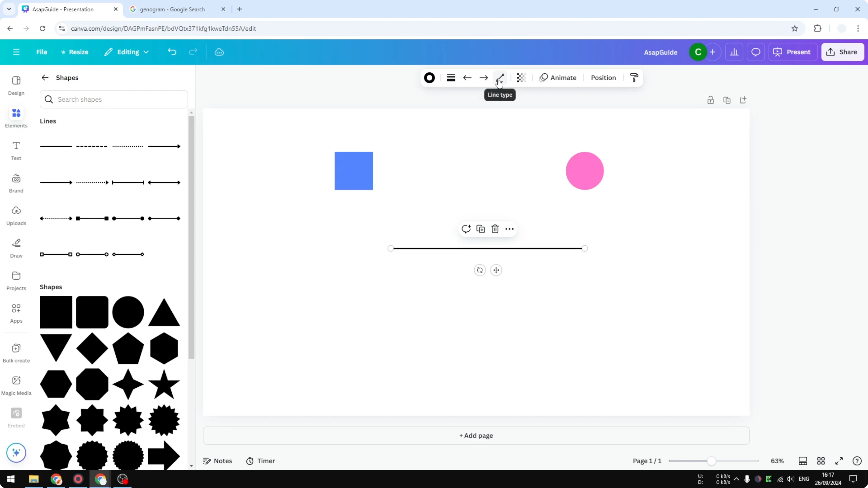Click the Search shapes input field
The width and height of the screenshot is (868, 488).
[114, 99]
